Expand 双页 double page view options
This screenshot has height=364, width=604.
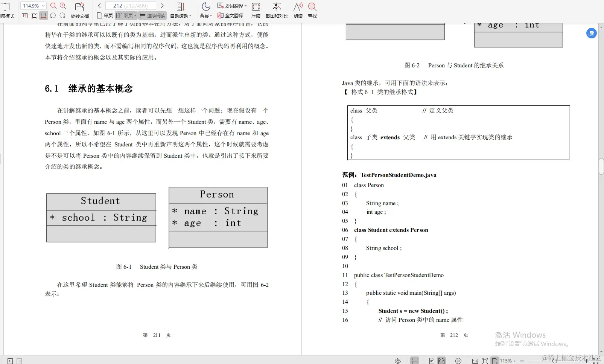click(x=135, y=15)
